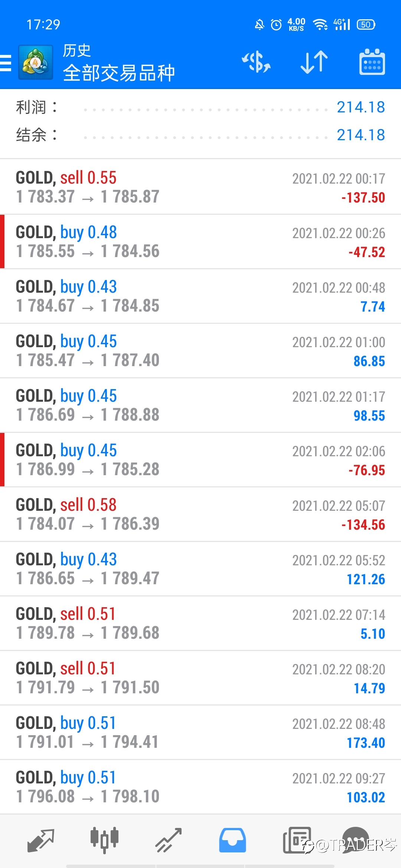This screenshot has width=401, height=868.
Task: Select the GOLD buy 0.43 trade at 05:52
Action: (x=200, y=569)
